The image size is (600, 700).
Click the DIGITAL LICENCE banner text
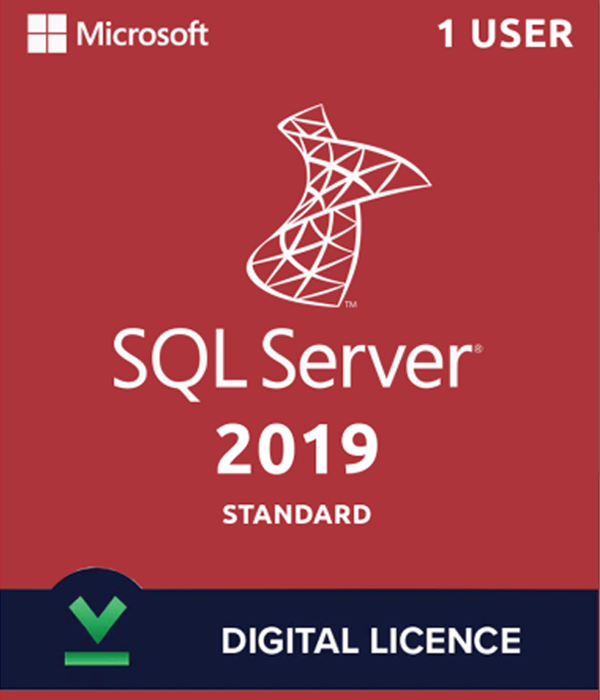371,641
